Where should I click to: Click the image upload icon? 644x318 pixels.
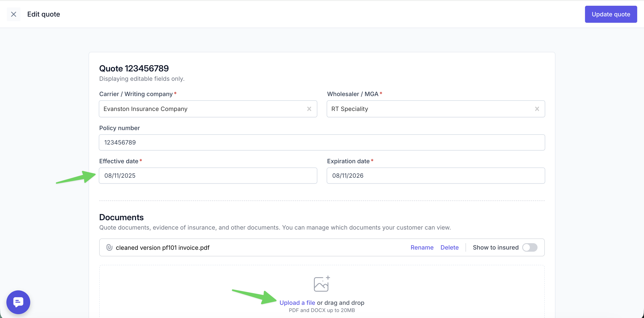pos(322,284)
